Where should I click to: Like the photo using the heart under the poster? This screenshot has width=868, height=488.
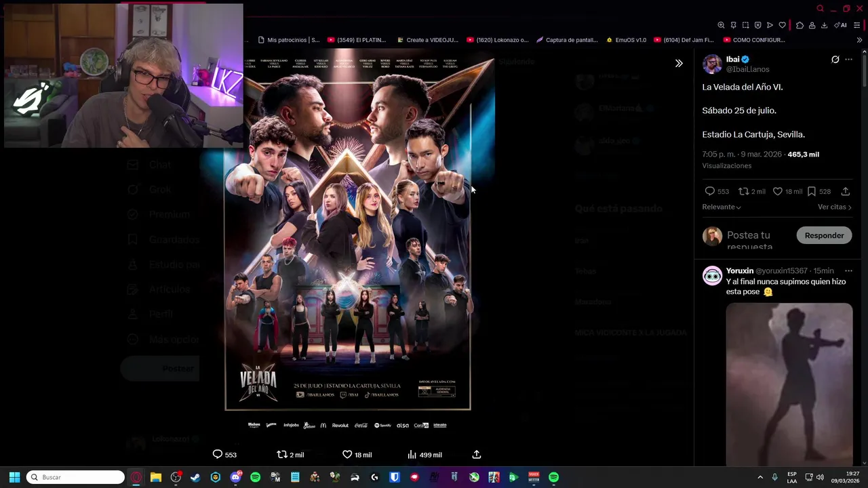pos(357,455)
